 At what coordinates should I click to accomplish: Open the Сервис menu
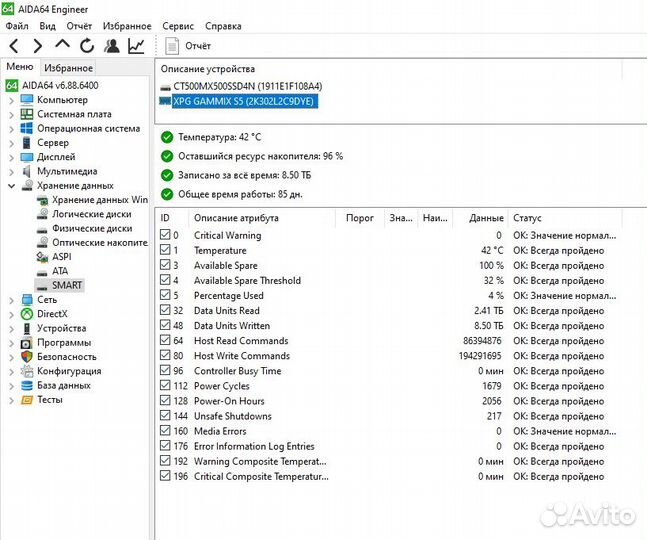(x=178, y=26)
